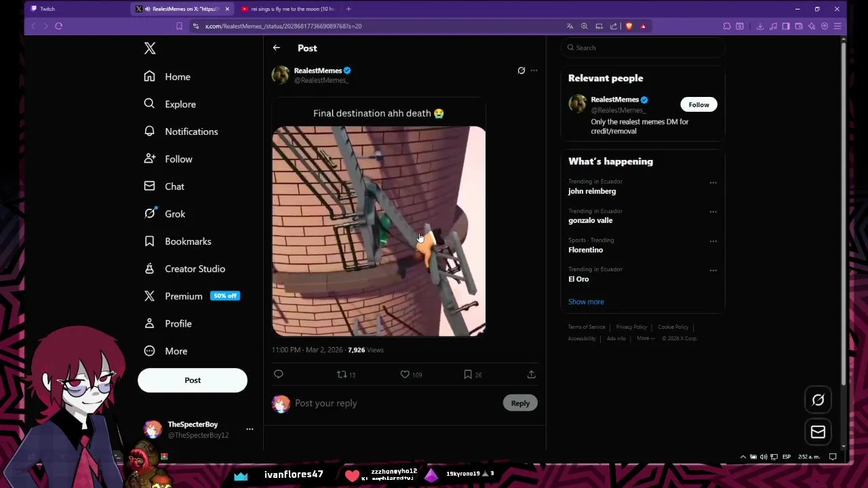Expand the footer More menu
Image resolution: width=868 pixels, height=488 pixels.
tap(646, 338)
